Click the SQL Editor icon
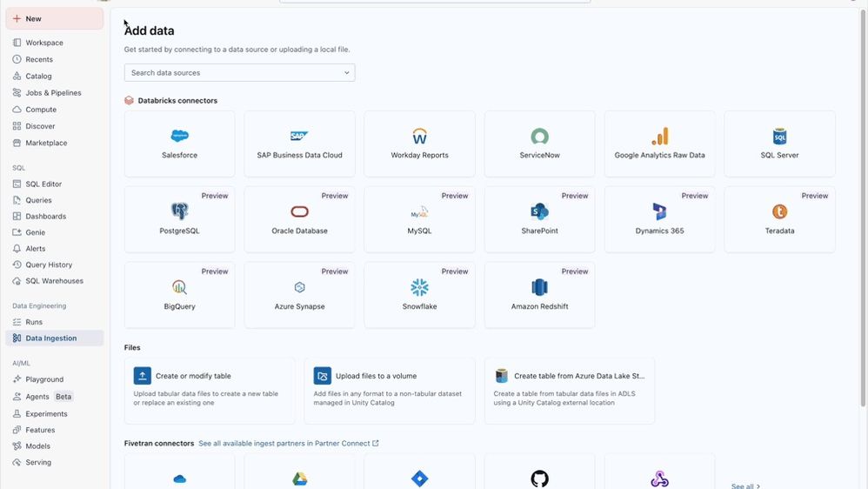The width and height of the screenshot is (868, 489). coord(17,184)
